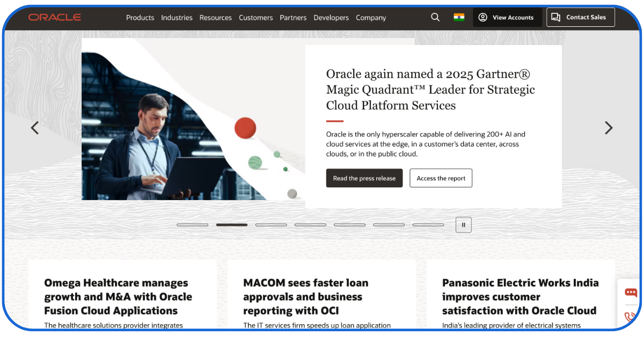
Task: Open the Omega Healthcare story heading
Action: point(118,297)
